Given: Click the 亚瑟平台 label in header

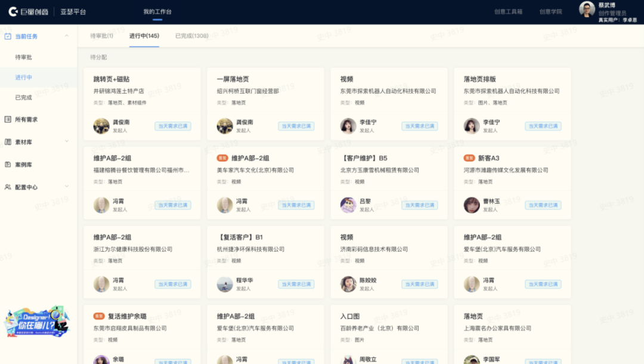Looking at the screenshot, I should (x=73, y=11).
